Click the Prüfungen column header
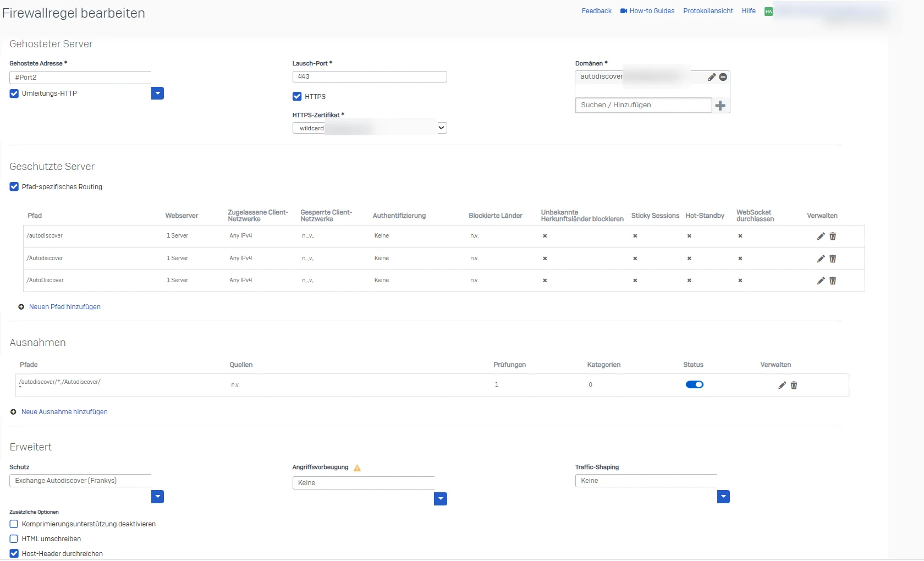The width and height of the screenshot is (924, 561). (510, 365)
